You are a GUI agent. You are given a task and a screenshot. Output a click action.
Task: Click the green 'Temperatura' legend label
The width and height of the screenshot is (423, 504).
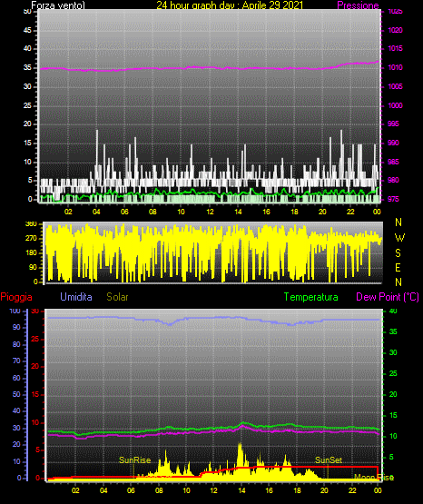tap(311, 297)
